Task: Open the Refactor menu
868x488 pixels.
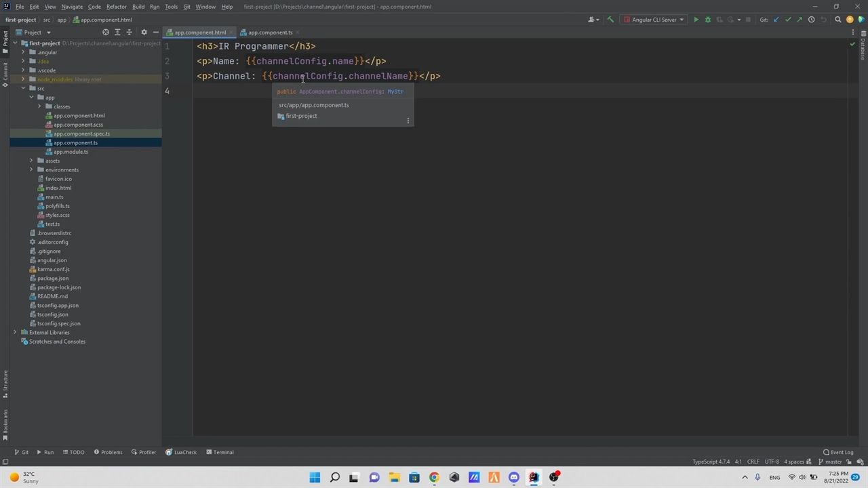Action: (x=116, y=7)
